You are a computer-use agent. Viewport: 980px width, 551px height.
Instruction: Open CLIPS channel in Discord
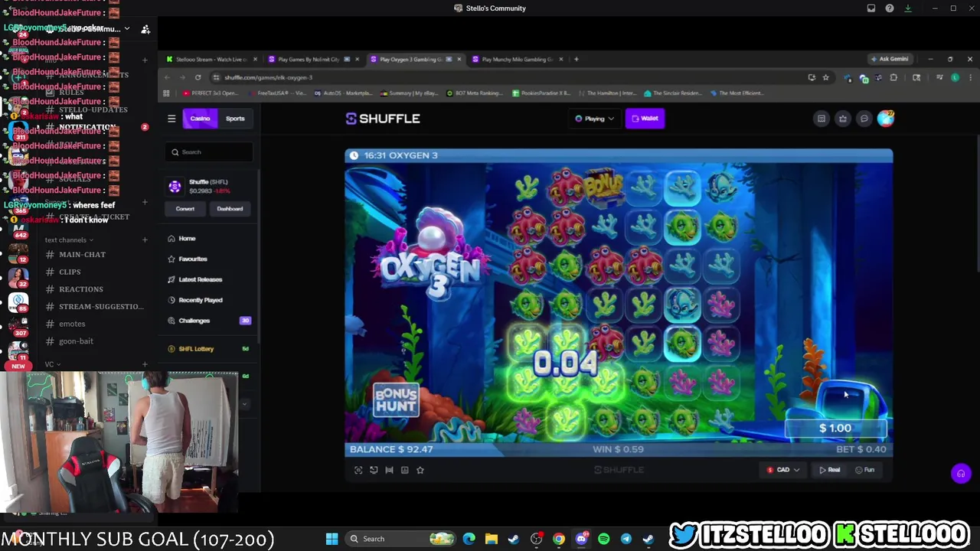click(70, 272)
